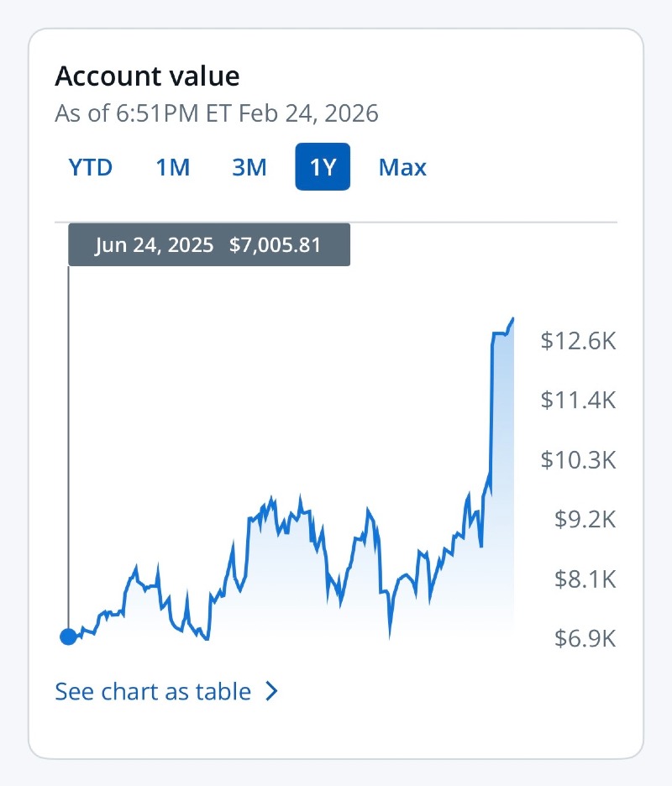Screen dimensions: 672x786
Task: Switch to the YTD time range
Action: click(90, 167)
